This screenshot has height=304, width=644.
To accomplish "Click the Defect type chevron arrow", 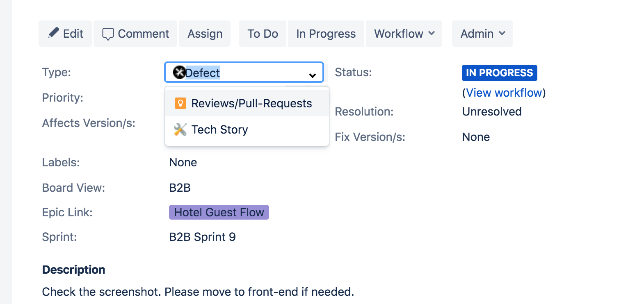I will 313,75.
